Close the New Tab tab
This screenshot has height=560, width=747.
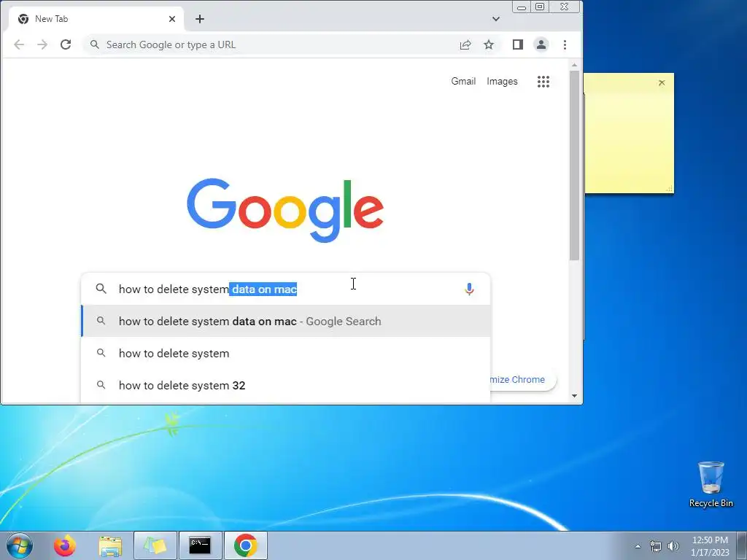tap(172, 19)
